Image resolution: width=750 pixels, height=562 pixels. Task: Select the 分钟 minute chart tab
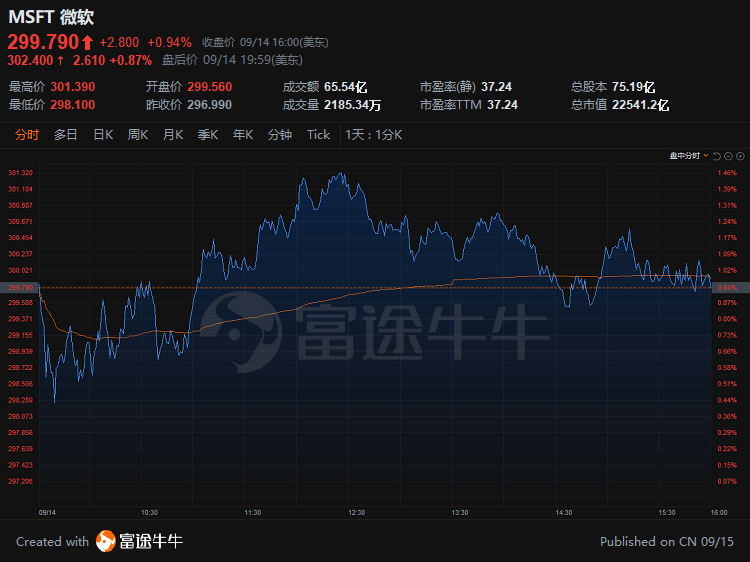pos(280,135)
